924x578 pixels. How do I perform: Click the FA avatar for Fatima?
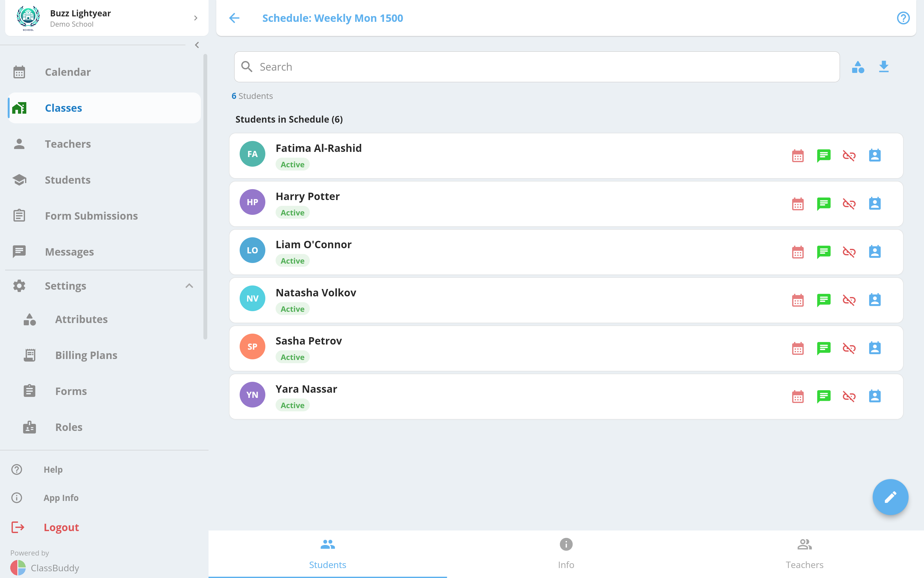tap(252, 154)
